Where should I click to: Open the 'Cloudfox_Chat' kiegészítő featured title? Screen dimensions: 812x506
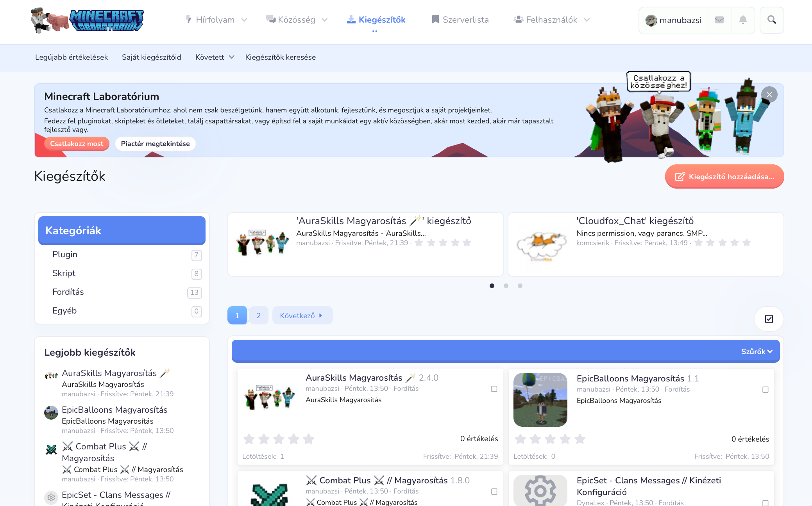635,221
